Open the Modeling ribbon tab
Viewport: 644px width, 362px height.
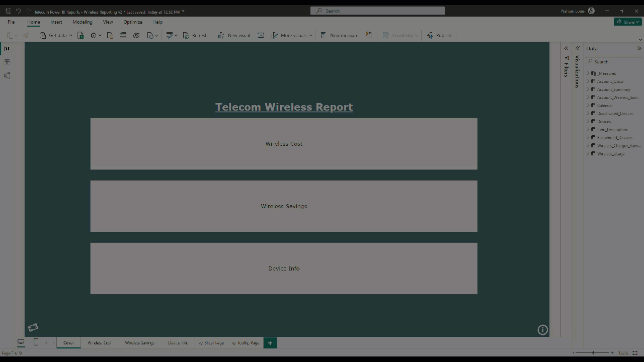click(82, 22)
